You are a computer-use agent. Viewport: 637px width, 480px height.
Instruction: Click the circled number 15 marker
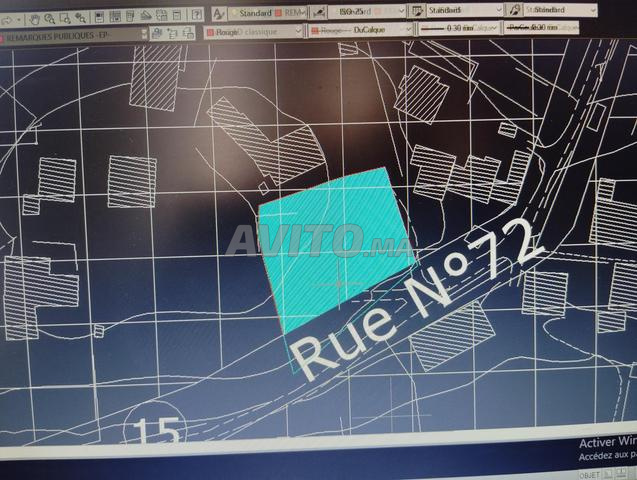(x=156, y=432)
